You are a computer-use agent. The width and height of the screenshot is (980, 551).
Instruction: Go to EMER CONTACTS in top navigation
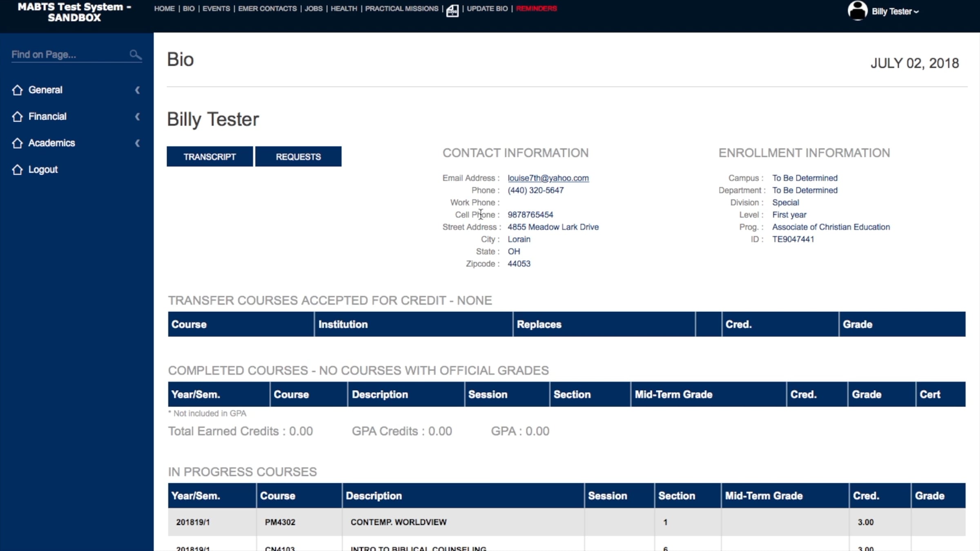pyautogui.click(x=267, y=9)
